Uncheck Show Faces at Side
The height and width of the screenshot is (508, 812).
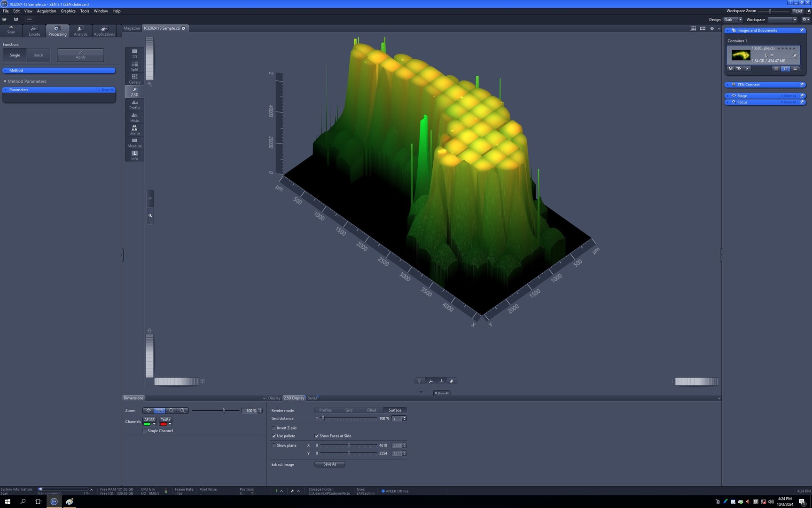point(317,436)
